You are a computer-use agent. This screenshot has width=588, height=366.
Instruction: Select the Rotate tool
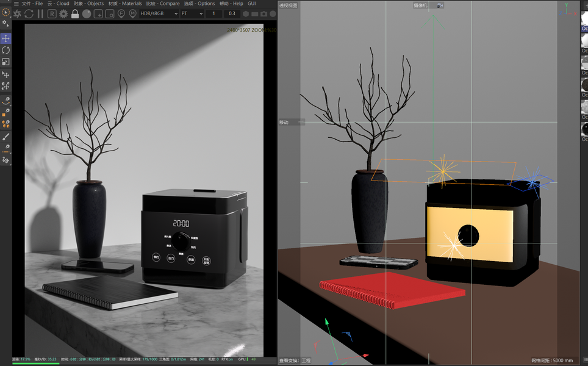coord(5,50)
